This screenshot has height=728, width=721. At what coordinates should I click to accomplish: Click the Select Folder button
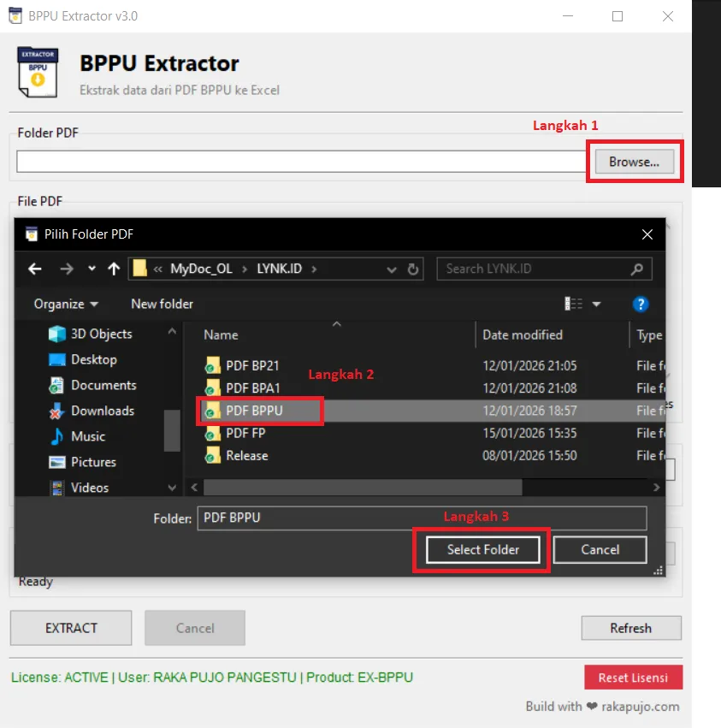(482, 549)
